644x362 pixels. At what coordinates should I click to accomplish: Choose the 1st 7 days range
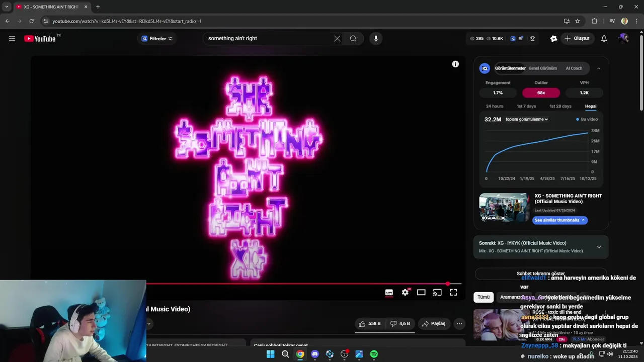[x=526, y=106]
